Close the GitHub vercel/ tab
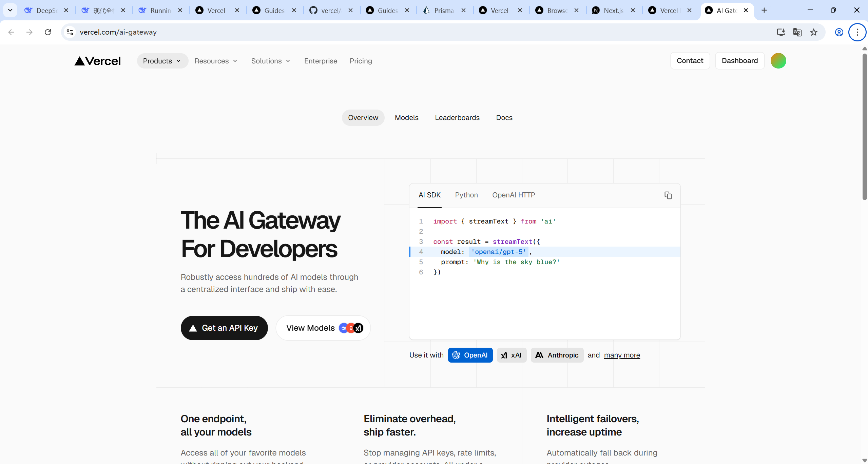The width and height of the screenshot is (868, 464). pos(350,11)
